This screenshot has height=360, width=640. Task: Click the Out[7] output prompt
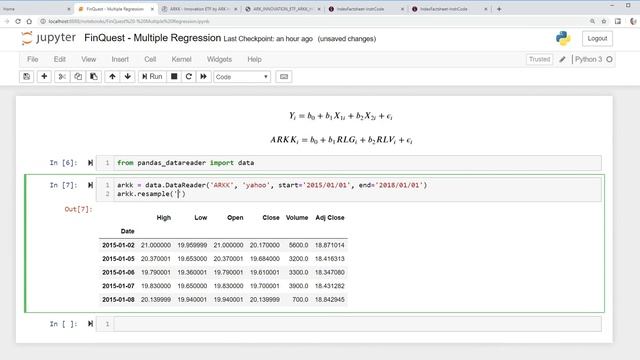coord(78,209)
